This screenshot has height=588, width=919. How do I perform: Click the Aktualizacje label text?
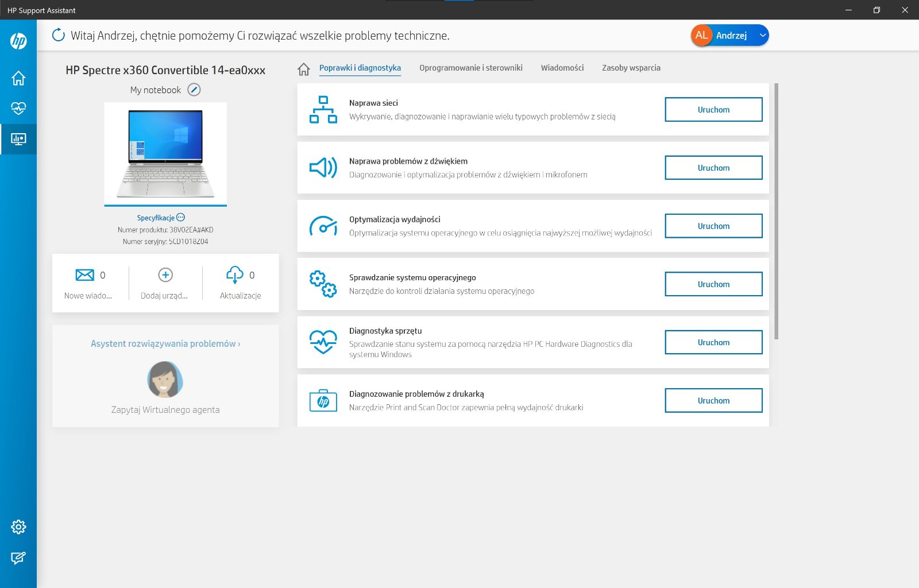click(x=240, y=296)
